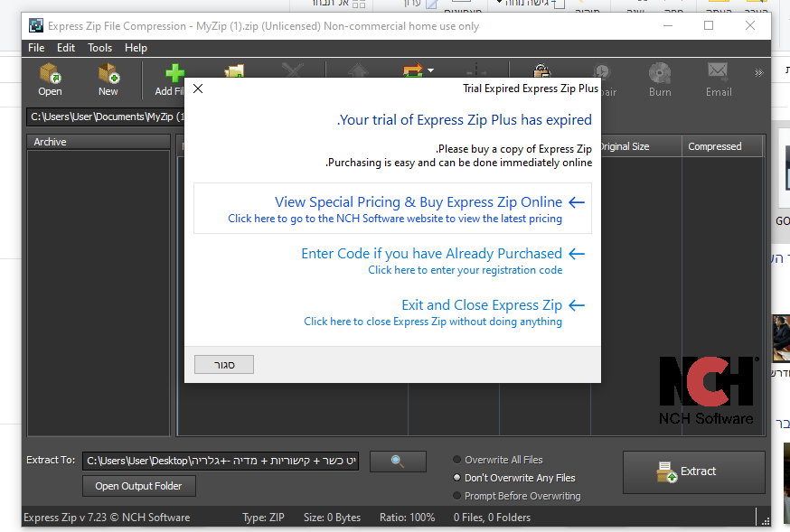Screen dimensions: 790x532
Task: Minimize the Express Zip window
Action: click(668, 25)
